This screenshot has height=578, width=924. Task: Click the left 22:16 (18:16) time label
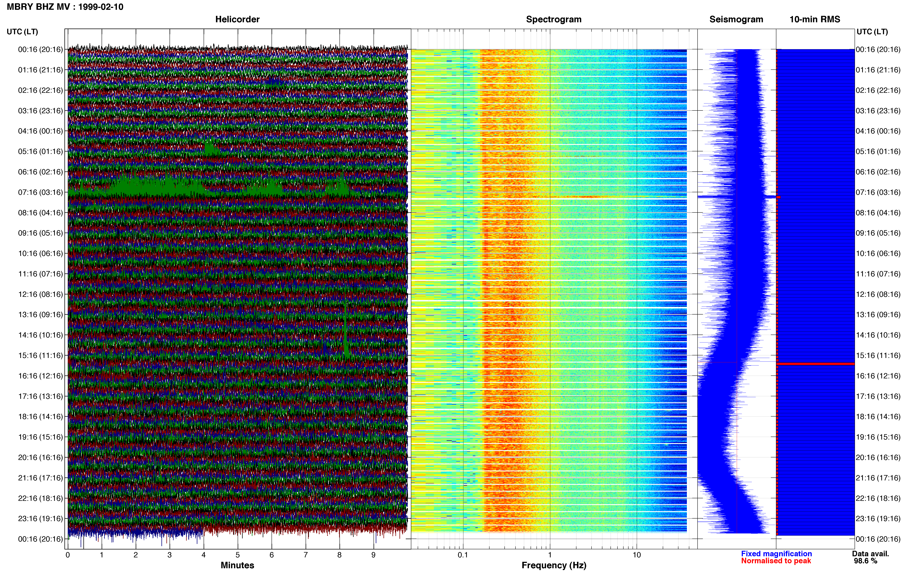[41, 498]
